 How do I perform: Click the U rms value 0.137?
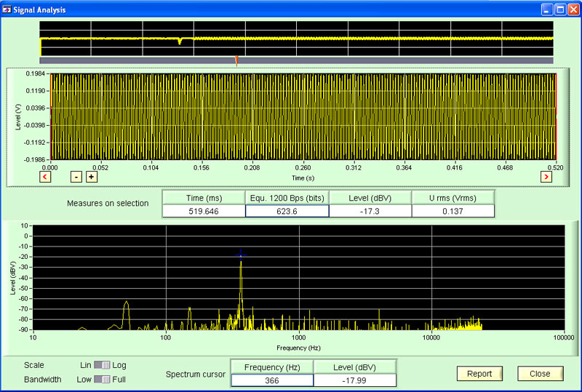point(453,211)
